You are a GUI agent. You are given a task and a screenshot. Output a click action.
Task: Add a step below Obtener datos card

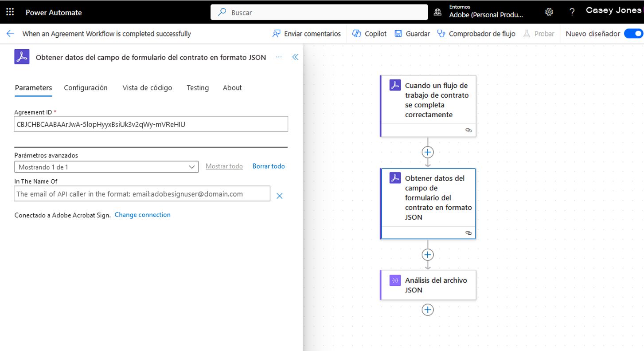tap(428, 255)
